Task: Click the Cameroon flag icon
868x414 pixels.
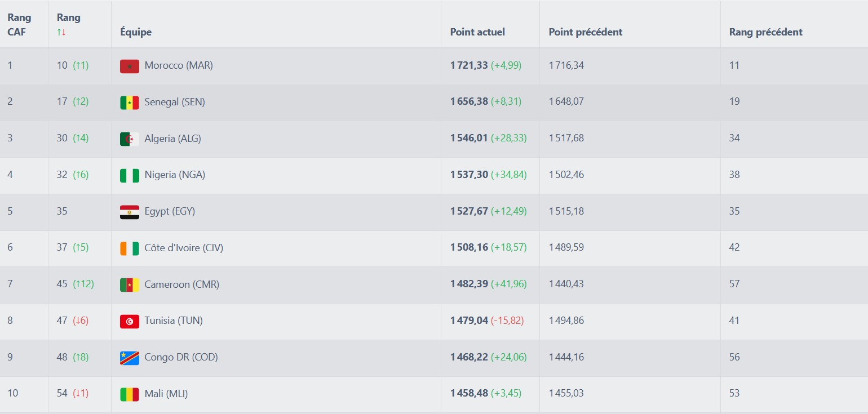Action: (x=129, y=284)
